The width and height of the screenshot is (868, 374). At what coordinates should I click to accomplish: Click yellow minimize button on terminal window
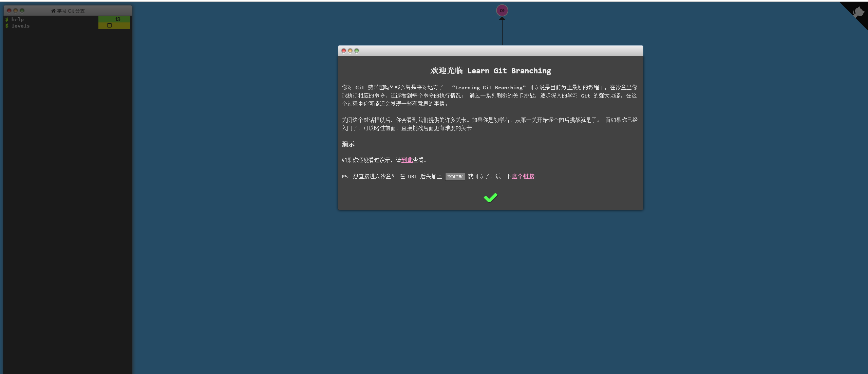click(16, 11)
